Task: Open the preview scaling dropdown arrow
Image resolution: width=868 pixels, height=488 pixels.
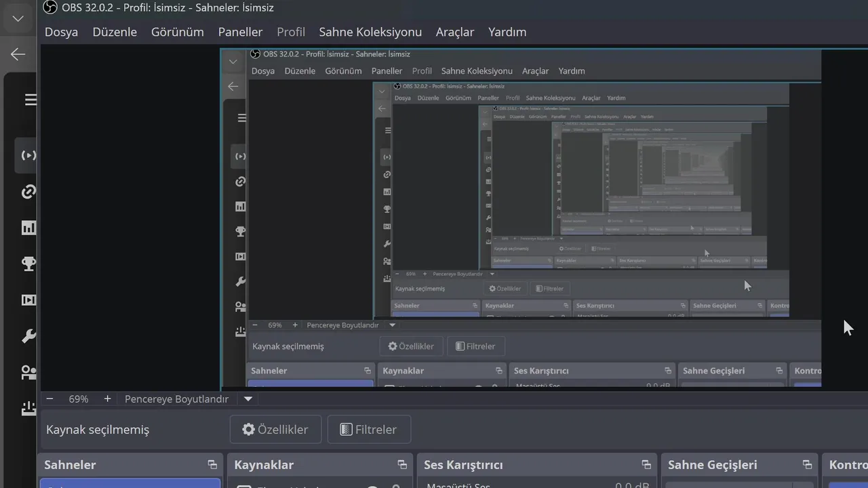Action: point(248,399)
